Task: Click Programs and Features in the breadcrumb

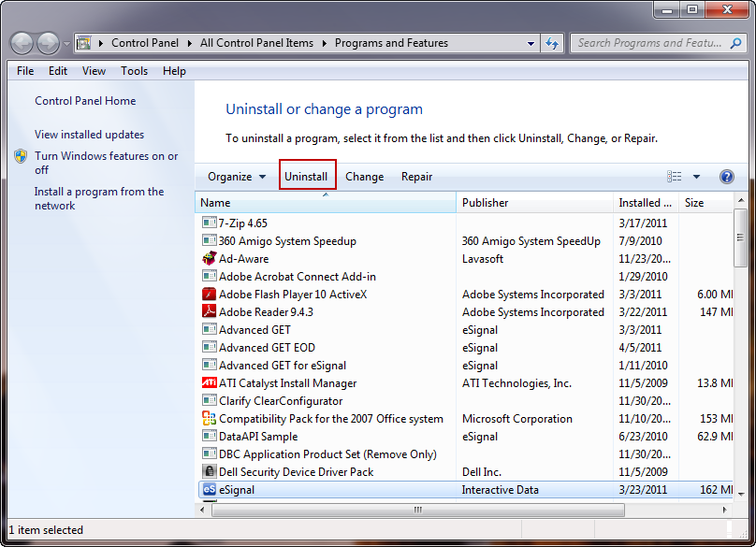Action: (x=391, y=43)
